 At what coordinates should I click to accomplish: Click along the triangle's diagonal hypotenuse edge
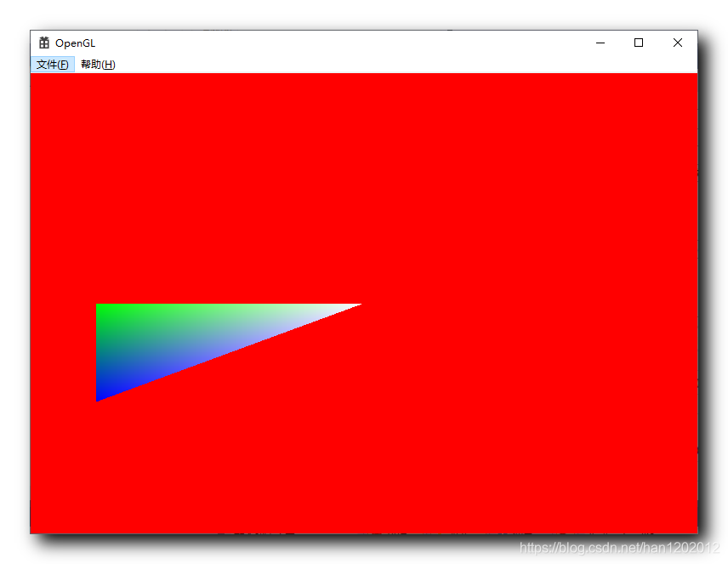[x=230, y=353]
